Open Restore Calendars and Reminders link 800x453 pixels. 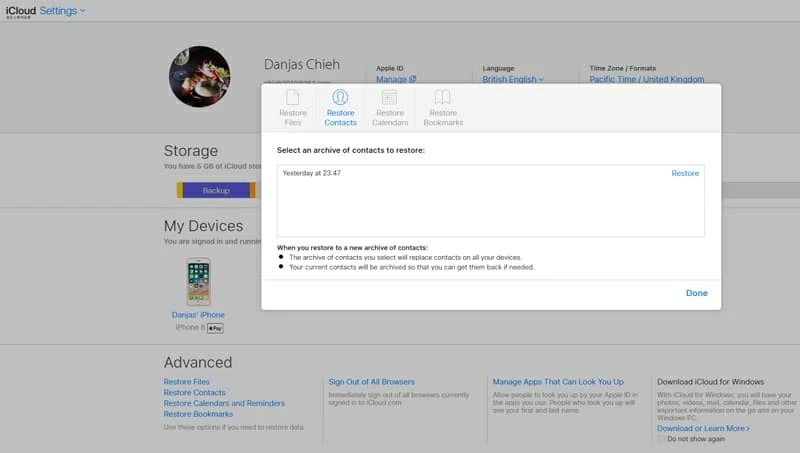pyautogui.click(x=224, y=403)
